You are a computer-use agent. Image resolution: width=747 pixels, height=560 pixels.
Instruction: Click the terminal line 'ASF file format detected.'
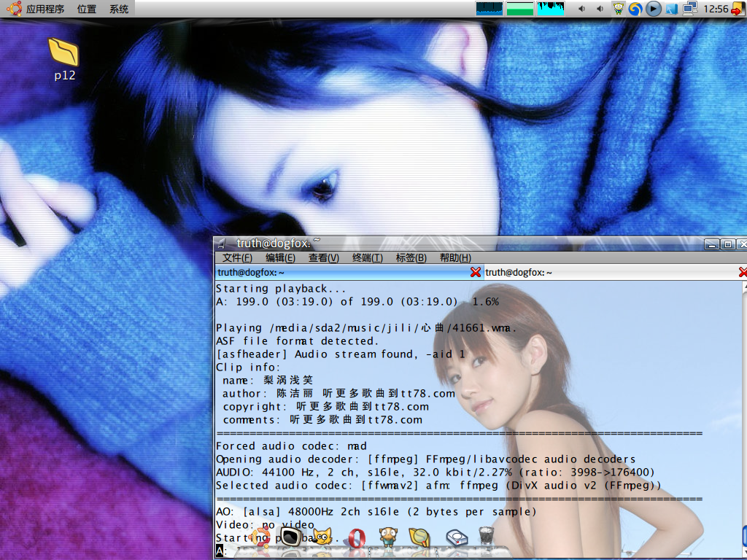297,341
